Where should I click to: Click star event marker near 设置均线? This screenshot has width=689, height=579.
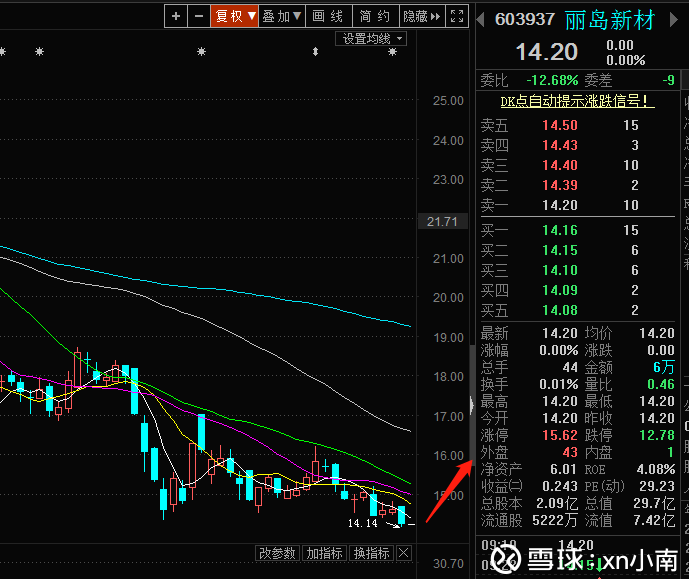(392, 52)
